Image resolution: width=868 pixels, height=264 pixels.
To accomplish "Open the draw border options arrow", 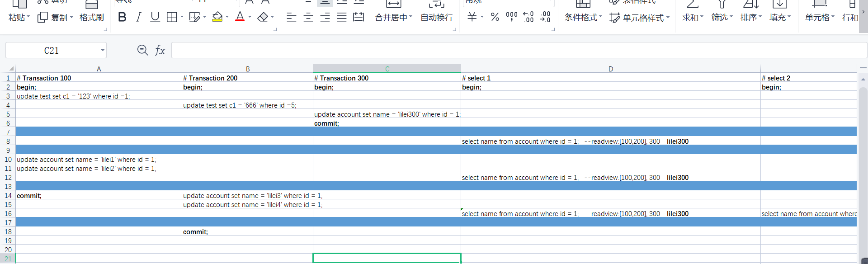I will tap(204, 17).
